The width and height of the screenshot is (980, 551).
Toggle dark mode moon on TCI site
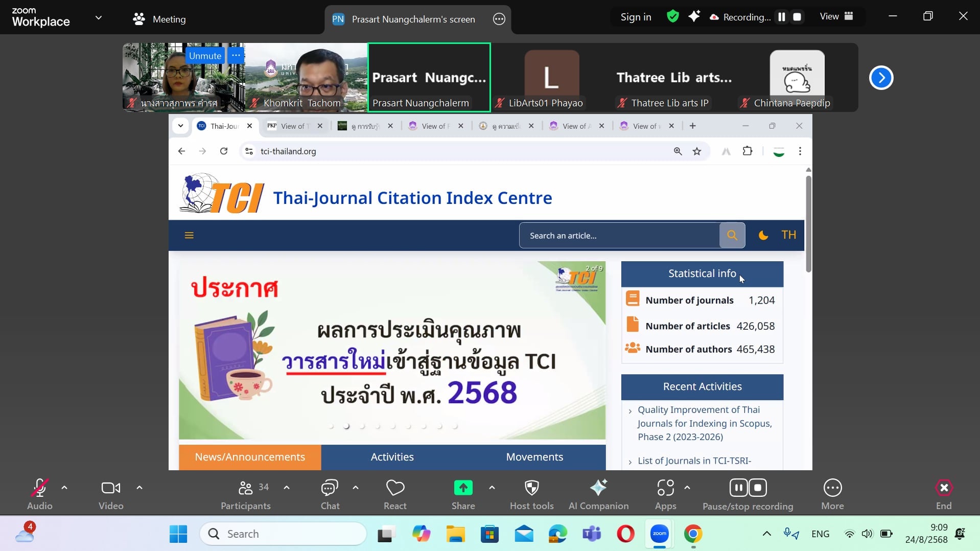(x=763, y=236)
